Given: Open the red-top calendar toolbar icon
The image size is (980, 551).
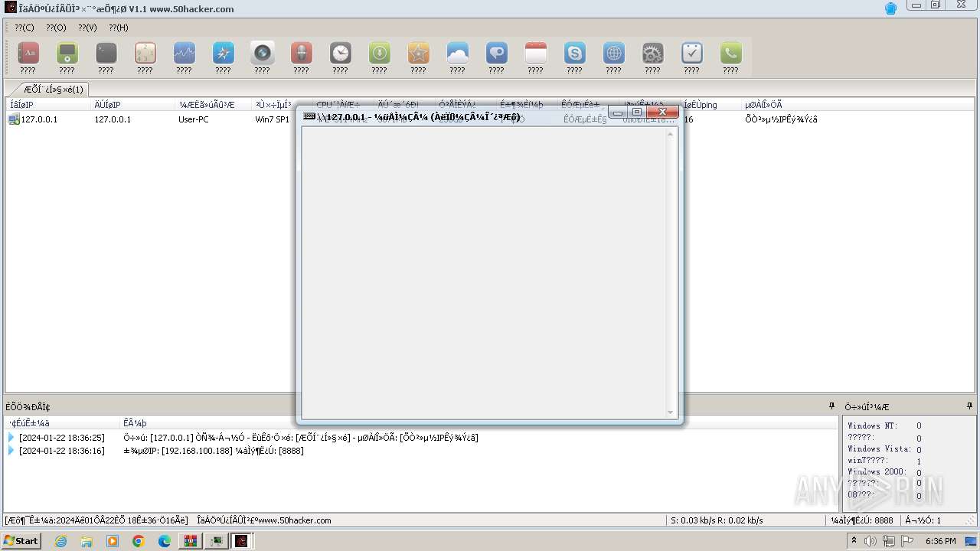Looking at the screenshot, I should [536, 53].
